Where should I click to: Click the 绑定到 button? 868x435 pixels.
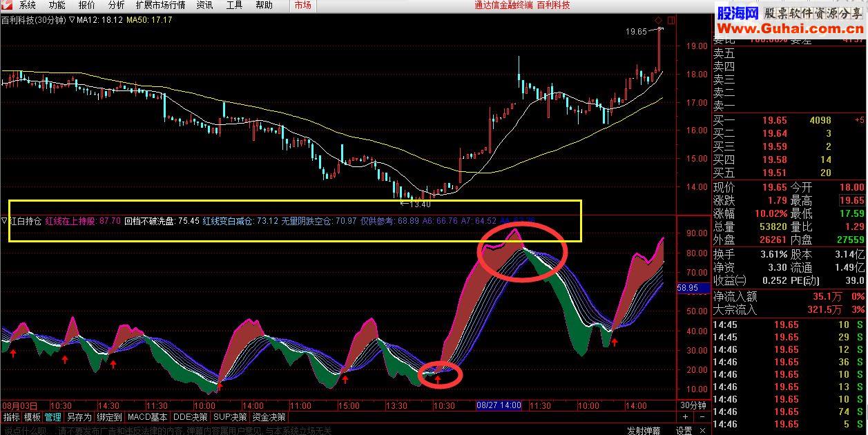(109, 417)
